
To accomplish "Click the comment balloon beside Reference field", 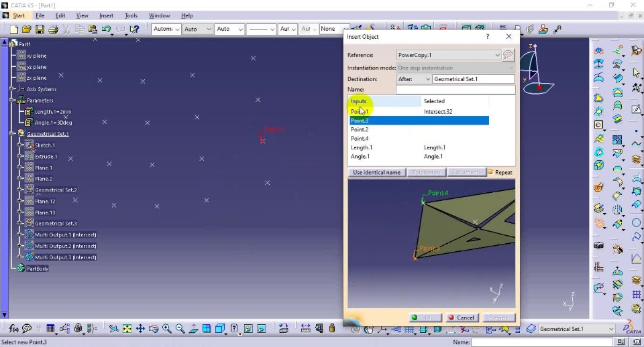I will [x=508, y=54].
